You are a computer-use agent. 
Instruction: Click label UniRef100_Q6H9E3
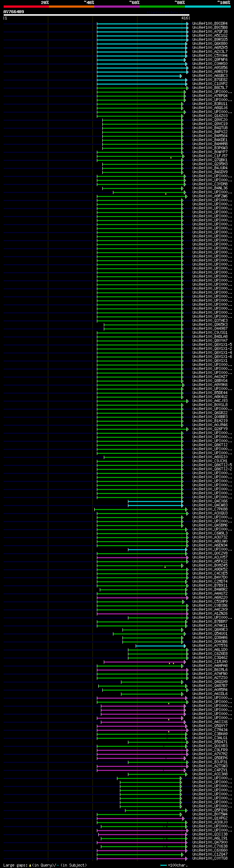[210, 630]
